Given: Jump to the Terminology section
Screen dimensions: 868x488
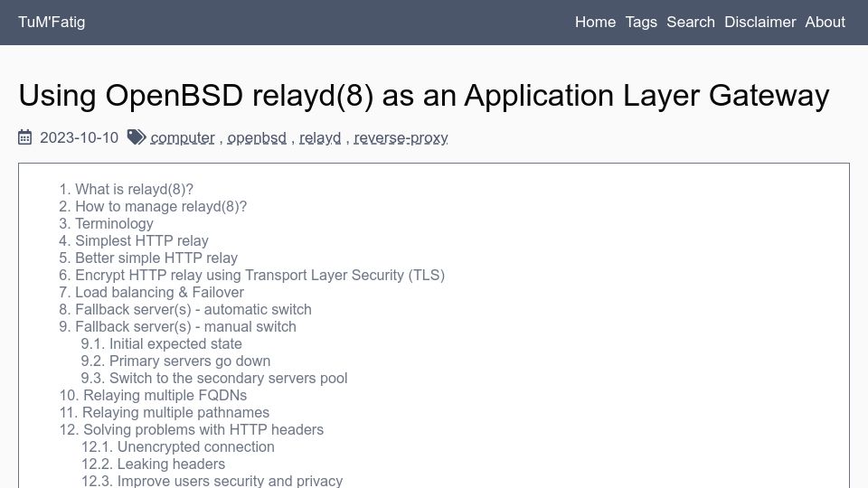Looking at the screenshot, I should (114, 223).
